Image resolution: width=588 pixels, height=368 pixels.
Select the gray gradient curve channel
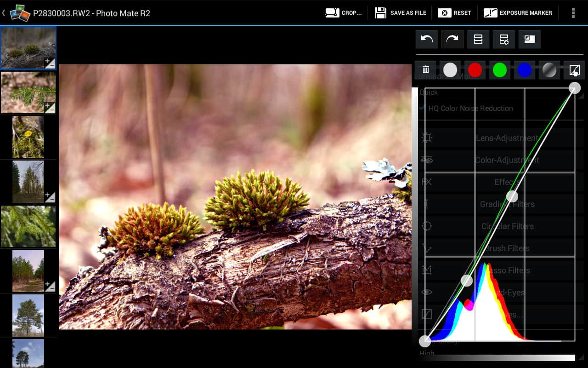coord(549,70)
